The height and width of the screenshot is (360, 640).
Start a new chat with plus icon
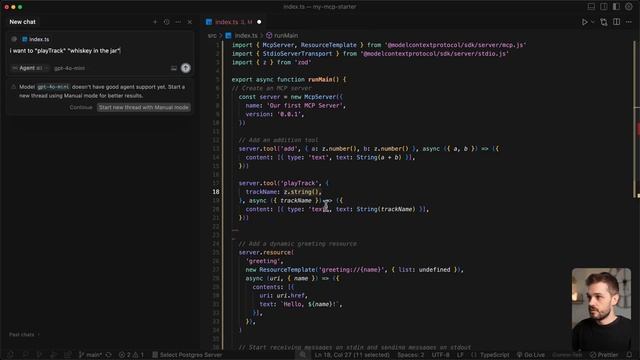[155, 22]
